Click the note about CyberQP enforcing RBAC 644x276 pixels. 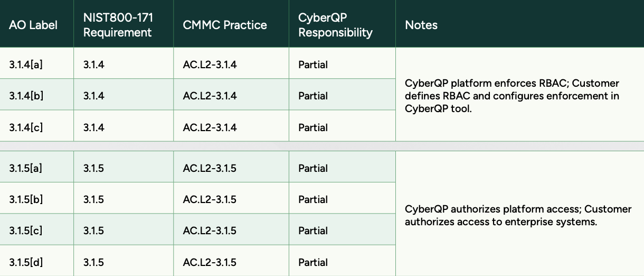[x=512, y=96]
